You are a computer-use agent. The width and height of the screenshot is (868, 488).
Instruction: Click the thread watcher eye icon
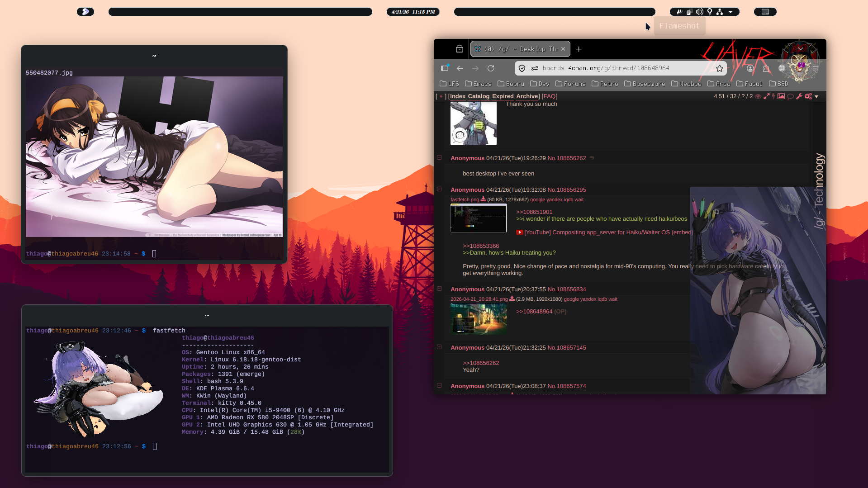758,96
